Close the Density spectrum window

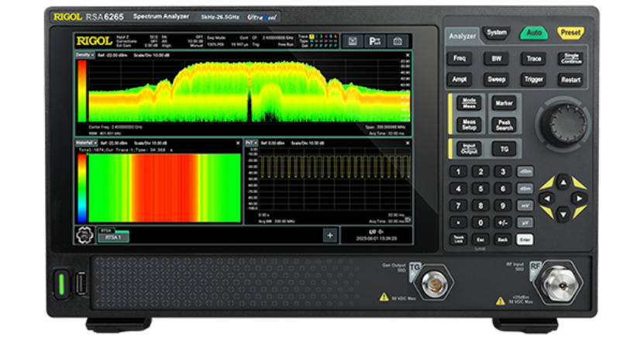pyautogui.click(x=408, y=55)
